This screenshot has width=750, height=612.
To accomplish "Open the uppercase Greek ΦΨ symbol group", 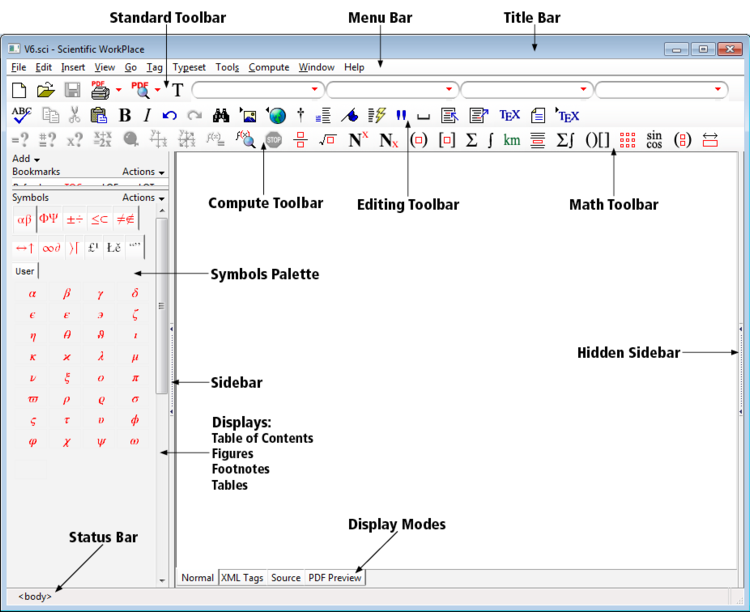I will [x=49, y=220].
